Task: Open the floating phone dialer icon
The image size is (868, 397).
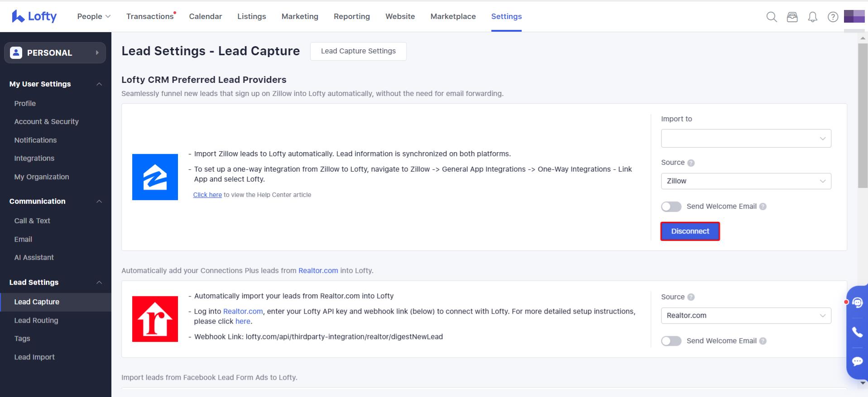Action: pyautogui.click(x=857, y=332)
